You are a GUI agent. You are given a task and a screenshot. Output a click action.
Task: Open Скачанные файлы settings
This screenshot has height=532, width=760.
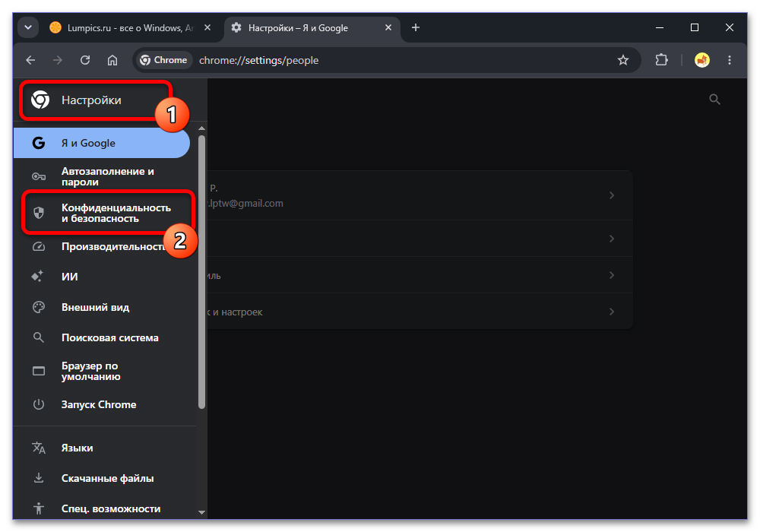click(x=101, y=478)
